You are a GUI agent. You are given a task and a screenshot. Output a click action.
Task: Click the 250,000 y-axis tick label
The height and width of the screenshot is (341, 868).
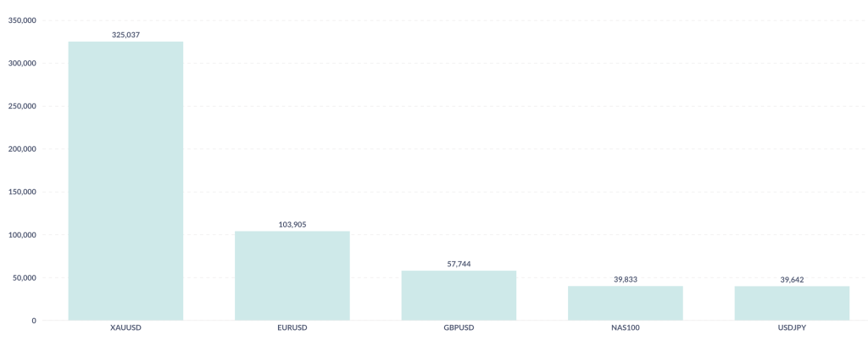[x=22, y=106]
